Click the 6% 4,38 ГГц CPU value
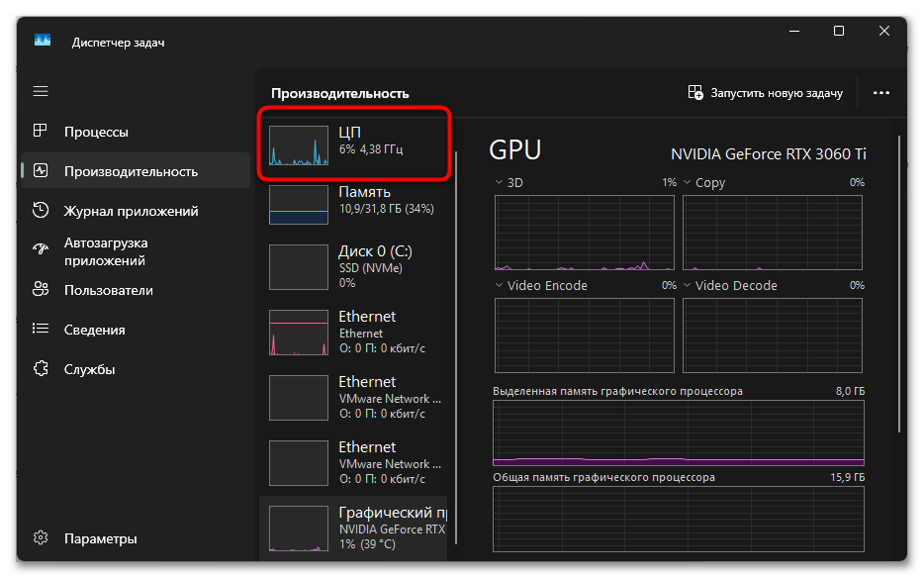 (371, 149)
